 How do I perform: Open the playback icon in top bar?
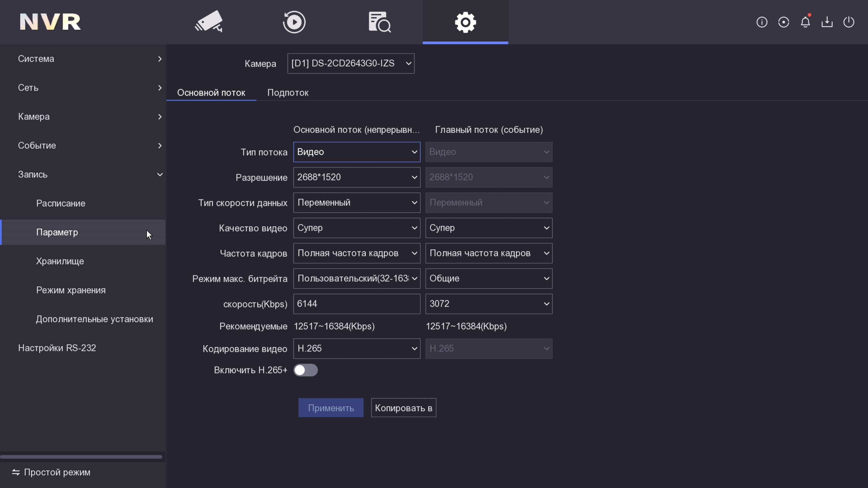tap(294, 22)
